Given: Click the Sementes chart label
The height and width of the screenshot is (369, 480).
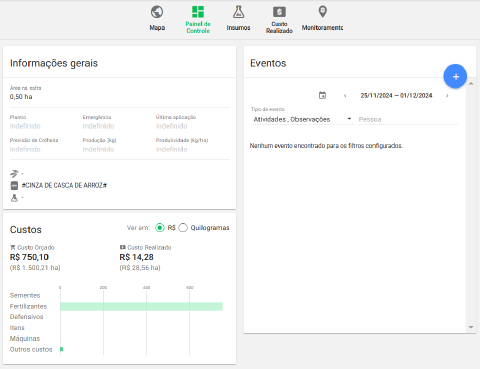Looking at the screenshot, I should pyautogui.click(x=25, y=295).
